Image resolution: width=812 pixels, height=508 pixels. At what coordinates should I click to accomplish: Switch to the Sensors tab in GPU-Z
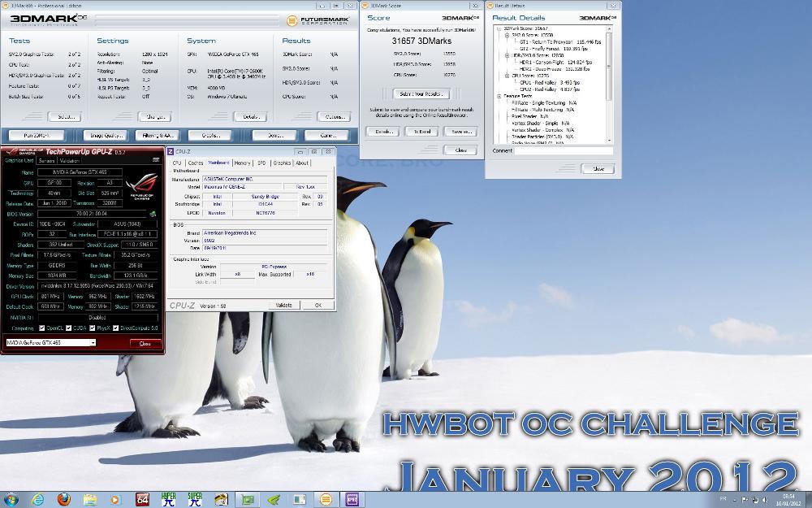pyautogui.click(x=46, y=161)
